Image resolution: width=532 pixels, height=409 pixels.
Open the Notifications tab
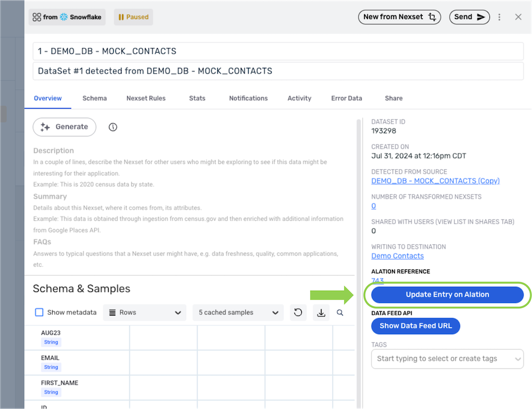pos(248,98)
